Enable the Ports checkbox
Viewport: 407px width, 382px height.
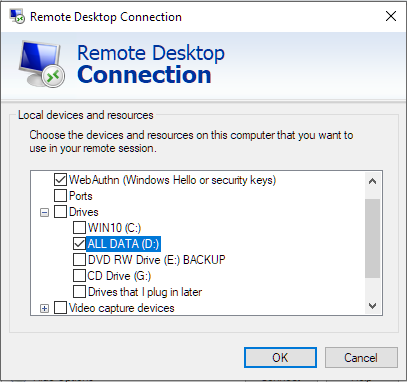[60, 196]
